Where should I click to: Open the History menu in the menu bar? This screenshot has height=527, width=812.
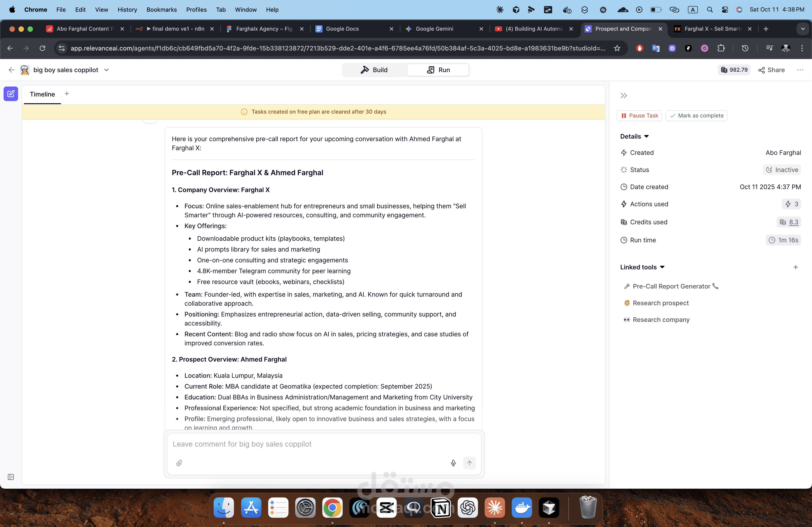click(127, 9)
